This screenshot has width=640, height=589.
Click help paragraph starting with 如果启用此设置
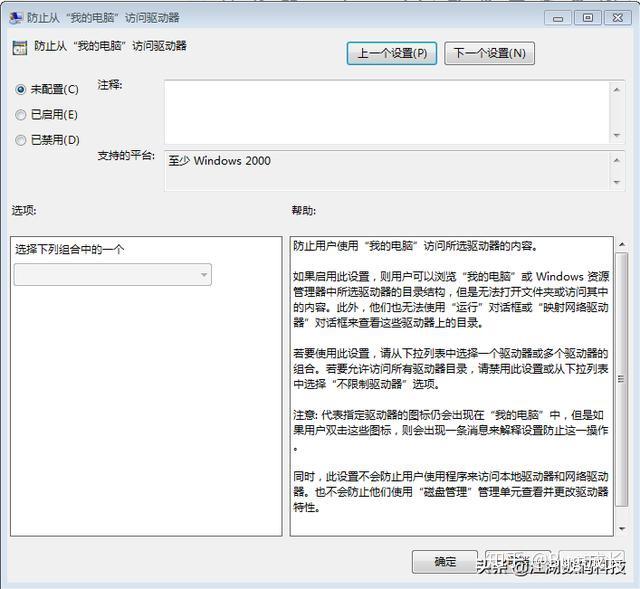(451, 300)
